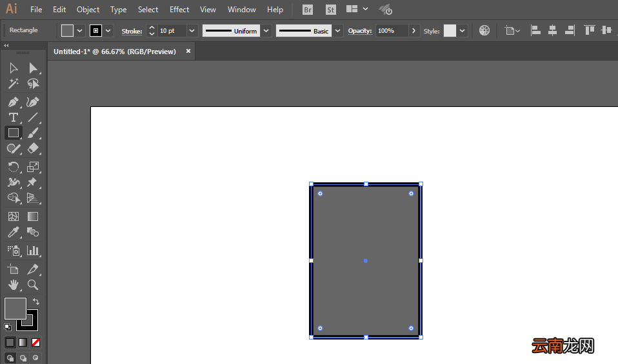Enable Draw Inside mode
This screenshot has width=618, height=364.
coord(36,358)
